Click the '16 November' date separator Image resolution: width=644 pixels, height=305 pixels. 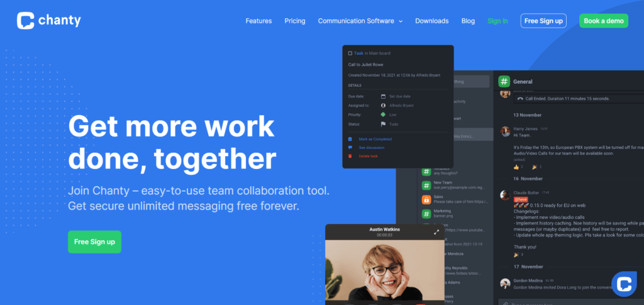point(528,179)
